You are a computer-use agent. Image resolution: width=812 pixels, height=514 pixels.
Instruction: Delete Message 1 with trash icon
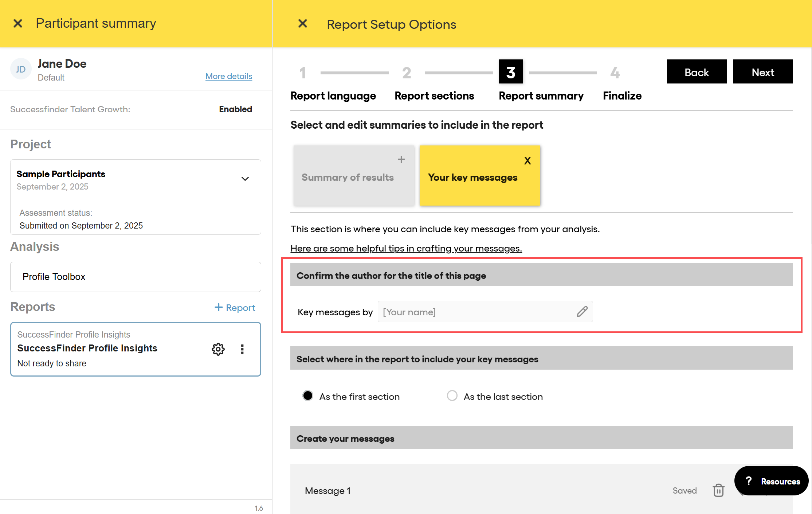point(718,490)
